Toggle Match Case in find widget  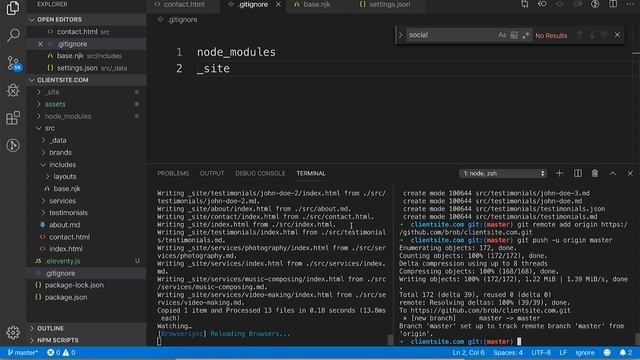tap(502, 35)
